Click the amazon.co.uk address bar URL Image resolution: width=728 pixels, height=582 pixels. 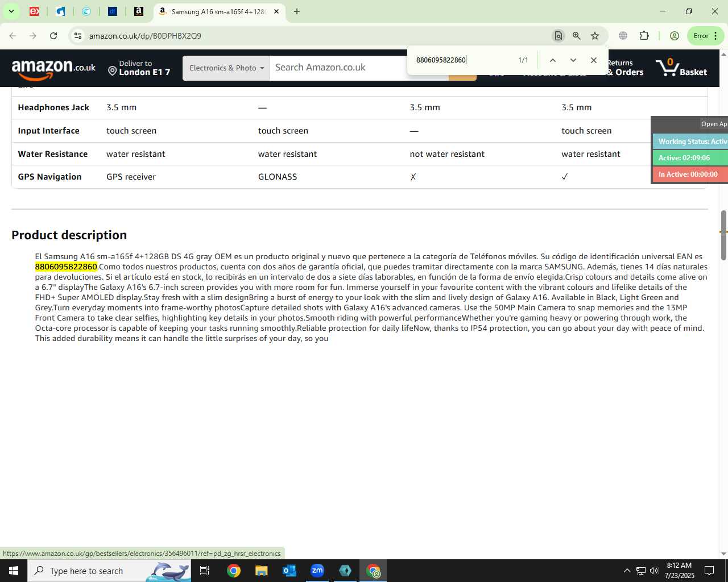(145, 36)
